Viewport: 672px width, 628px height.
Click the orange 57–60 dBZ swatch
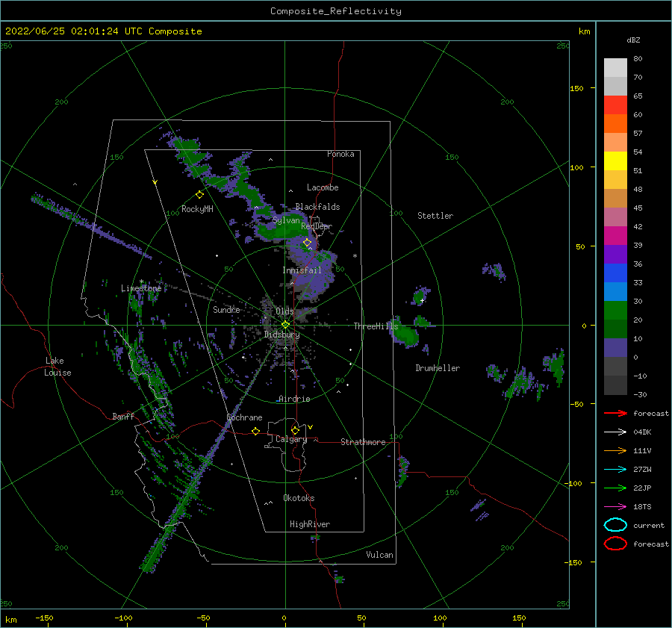[615, 124]
